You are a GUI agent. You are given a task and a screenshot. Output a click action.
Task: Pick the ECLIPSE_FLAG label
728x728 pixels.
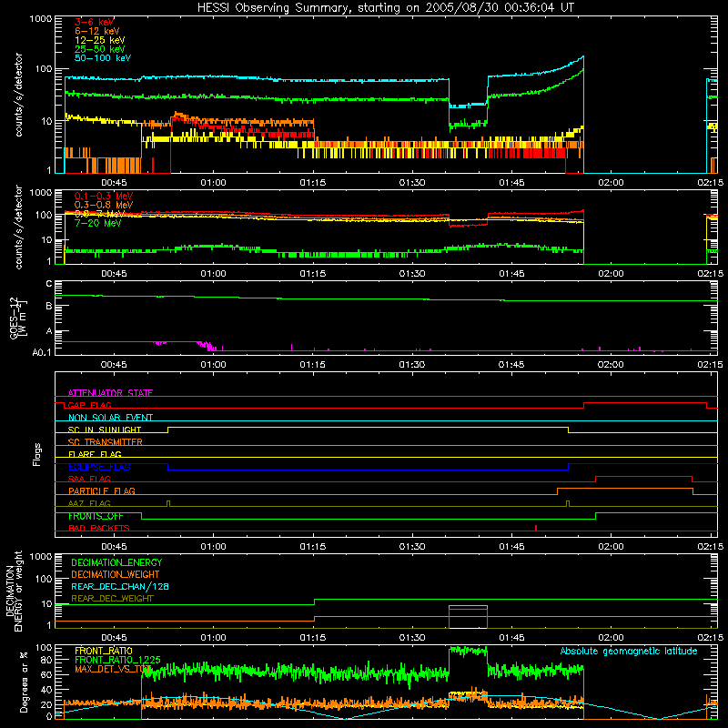[x=99, y=467]
